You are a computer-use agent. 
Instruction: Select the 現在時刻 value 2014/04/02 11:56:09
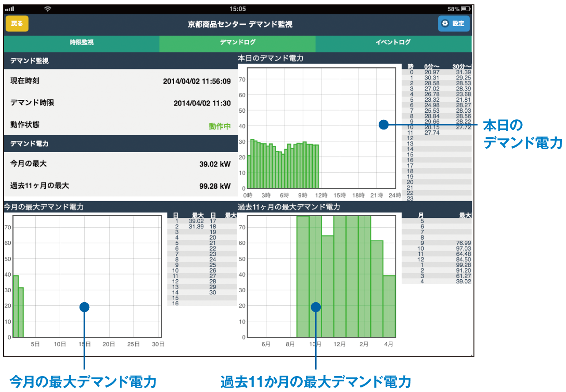tap(197, 81)
